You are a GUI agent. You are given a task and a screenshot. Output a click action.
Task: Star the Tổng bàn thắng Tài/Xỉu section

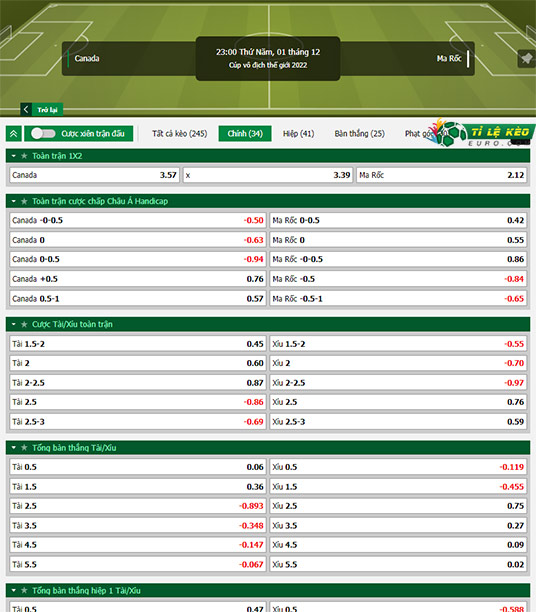click(x=24, y=448)
